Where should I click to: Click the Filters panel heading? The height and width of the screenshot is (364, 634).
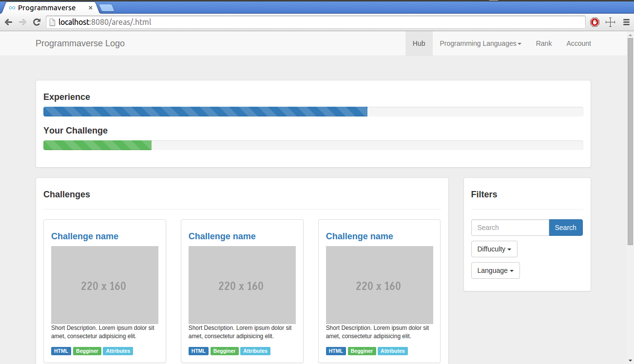tap(484, 194)
